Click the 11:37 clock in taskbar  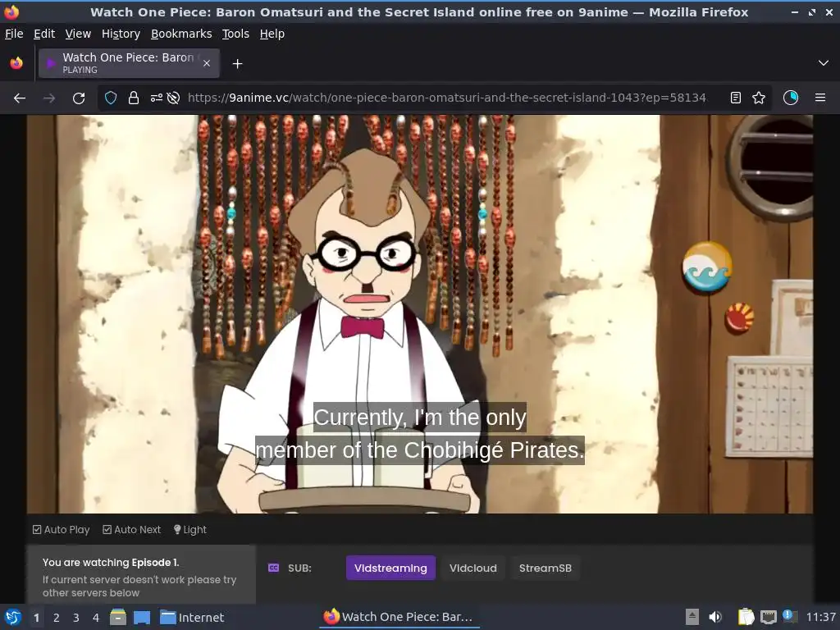pos(820,617)
